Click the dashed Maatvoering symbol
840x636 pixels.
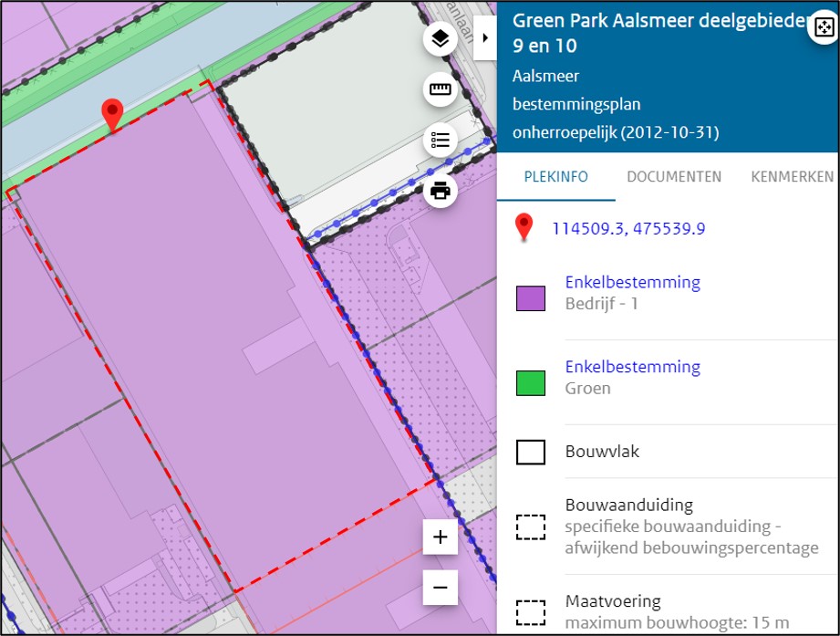click(530, 612)
